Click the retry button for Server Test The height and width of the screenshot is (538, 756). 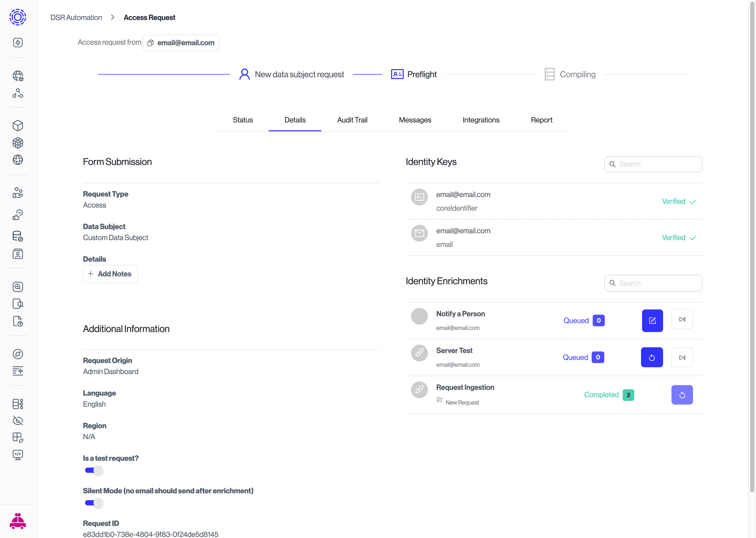651,357
